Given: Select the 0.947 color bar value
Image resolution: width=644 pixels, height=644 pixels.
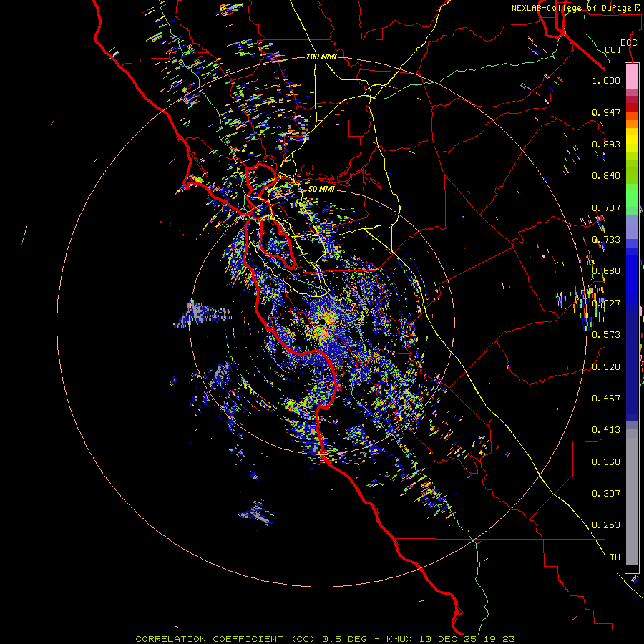Looking at the screenshot, I should coord(606,112).
